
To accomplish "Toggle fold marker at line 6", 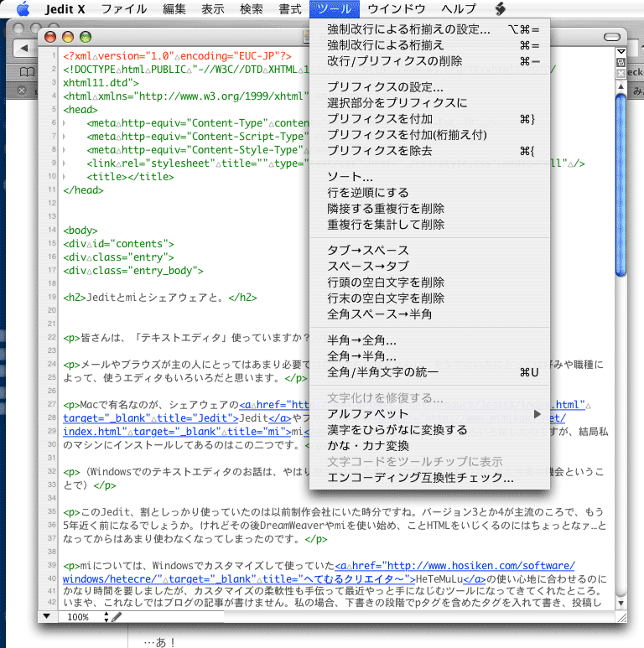I will pos(64,122).
